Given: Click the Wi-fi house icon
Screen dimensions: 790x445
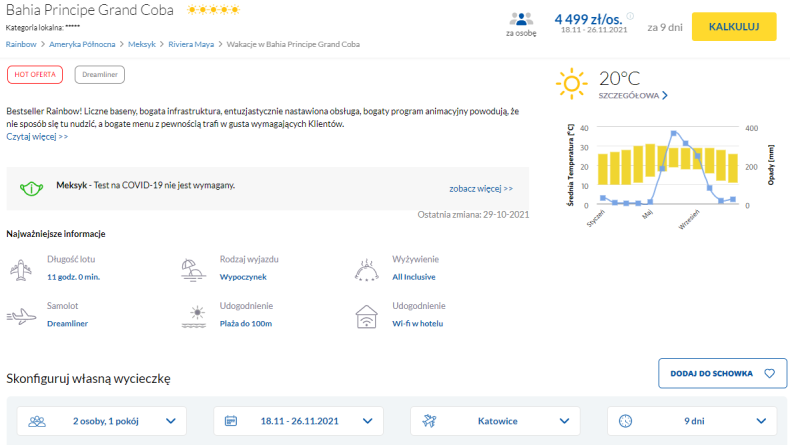Looking at the screenshot, I should (366, 316).
